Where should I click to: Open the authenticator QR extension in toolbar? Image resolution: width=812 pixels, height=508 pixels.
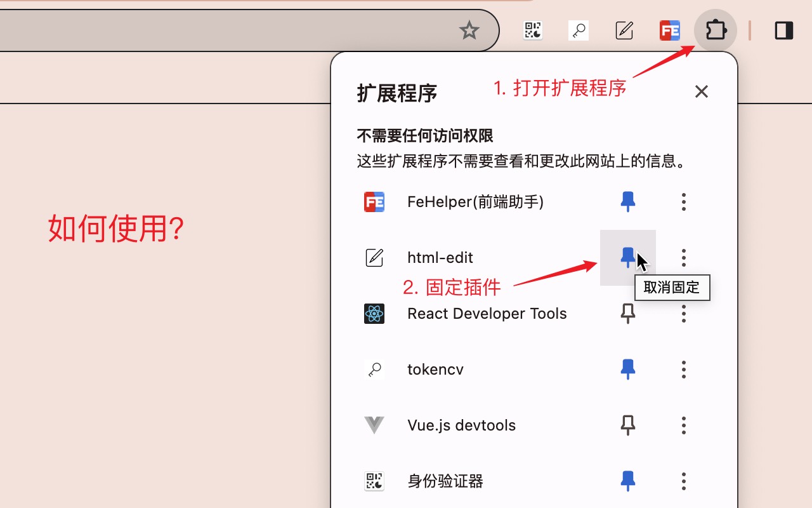tap(533, 30)
